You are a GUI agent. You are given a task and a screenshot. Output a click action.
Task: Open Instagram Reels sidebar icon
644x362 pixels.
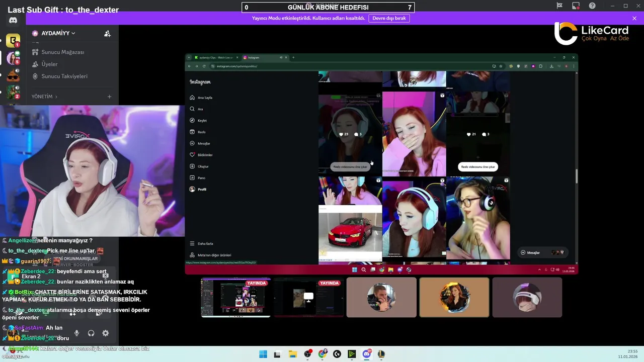(192, 132)
